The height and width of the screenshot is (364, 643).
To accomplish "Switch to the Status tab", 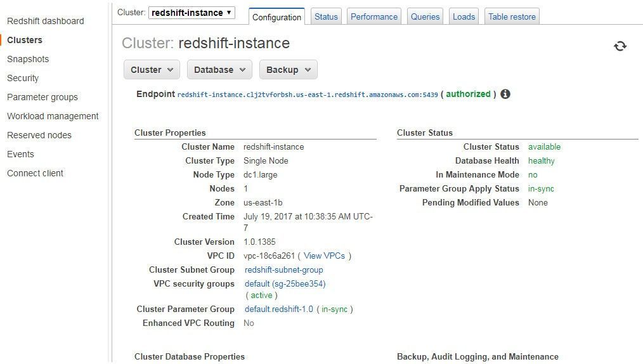I will [x=326, y=16].
